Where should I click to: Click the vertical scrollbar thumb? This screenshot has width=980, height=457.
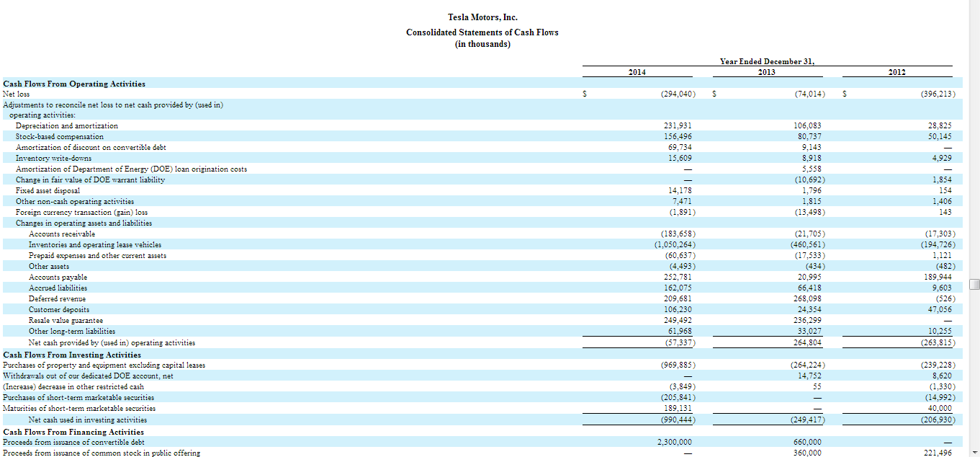click(974, 284)
